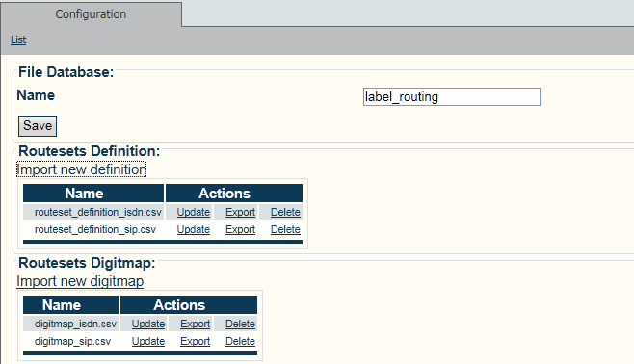
Task: Delete digitmap_isdn.csv
Action: point(240,324)
